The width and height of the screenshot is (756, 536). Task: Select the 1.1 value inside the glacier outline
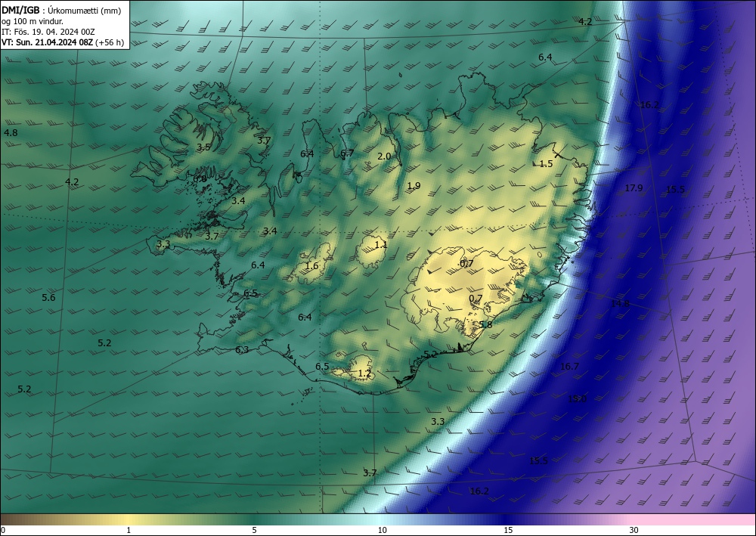point(381,245)
